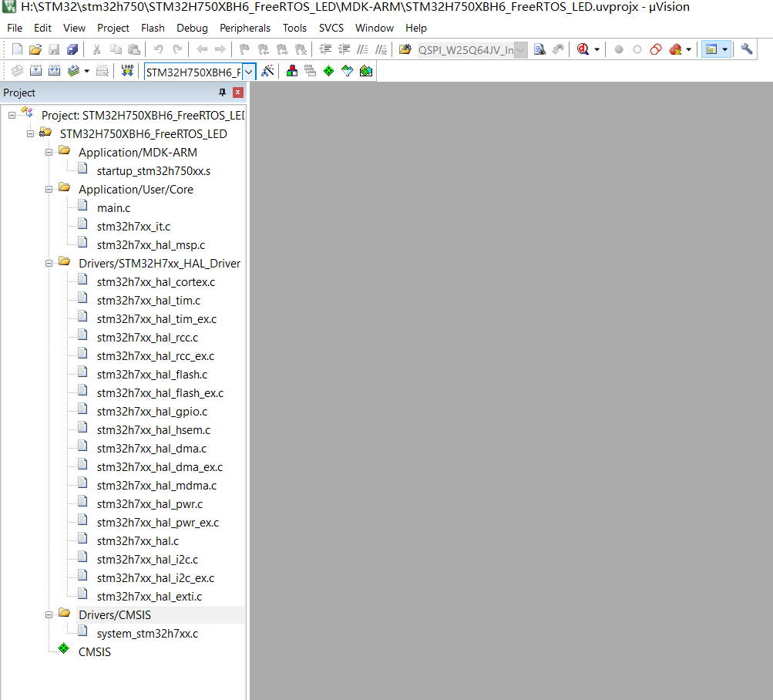Open the batch build dropdown arrow
Image resolution: width=773 pixels, height=700 pixels.
pos(87,71)
